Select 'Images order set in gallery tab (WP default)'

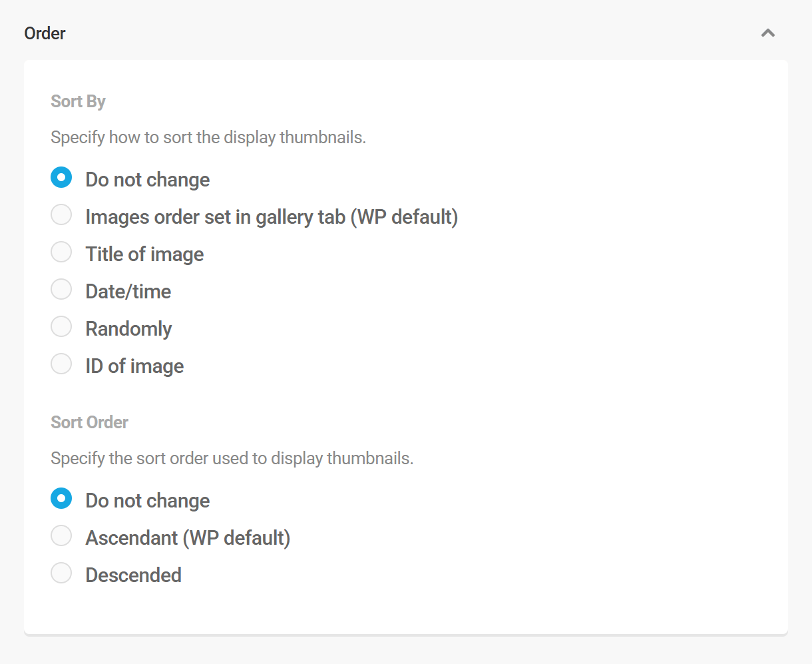[x=61, y=214]
